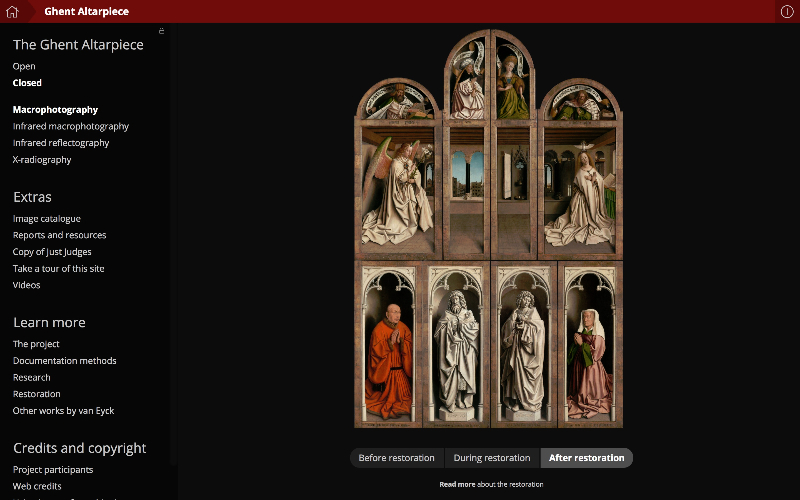Open the female donor in pink dress panel
800x500 pixels.
click(x=590, y=344)
